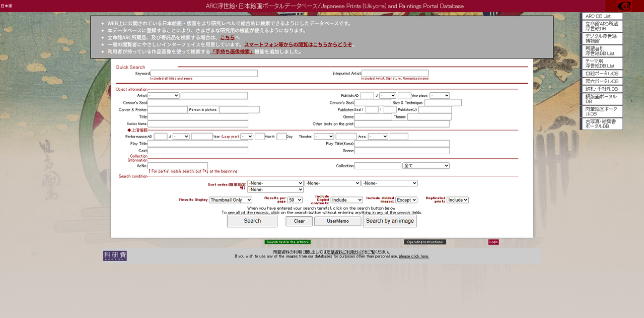
Task: Click the ARC logo in the header
Action: pyautogui.click(x=624, y=6)
